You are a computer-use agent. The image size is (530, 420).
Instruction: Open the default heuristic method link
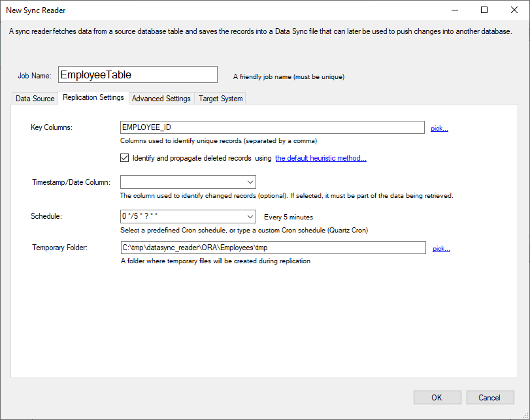point(321,158)
